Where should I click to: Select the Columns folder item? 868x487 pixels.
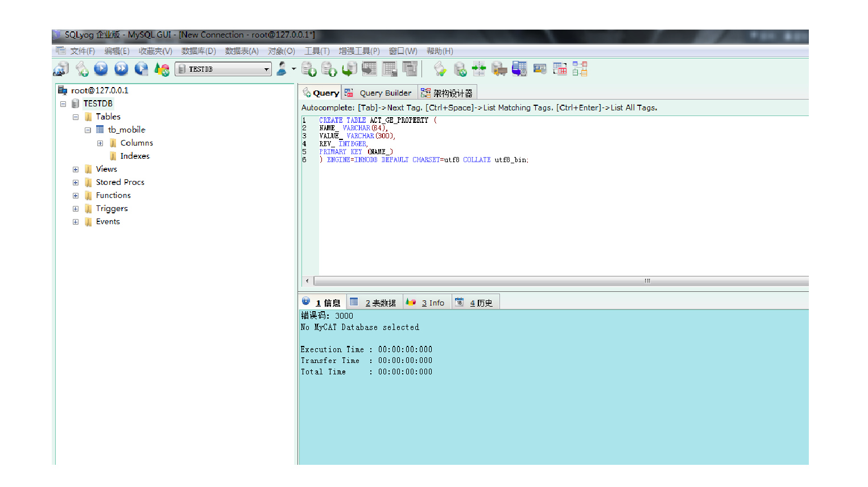tap(137, 143)
